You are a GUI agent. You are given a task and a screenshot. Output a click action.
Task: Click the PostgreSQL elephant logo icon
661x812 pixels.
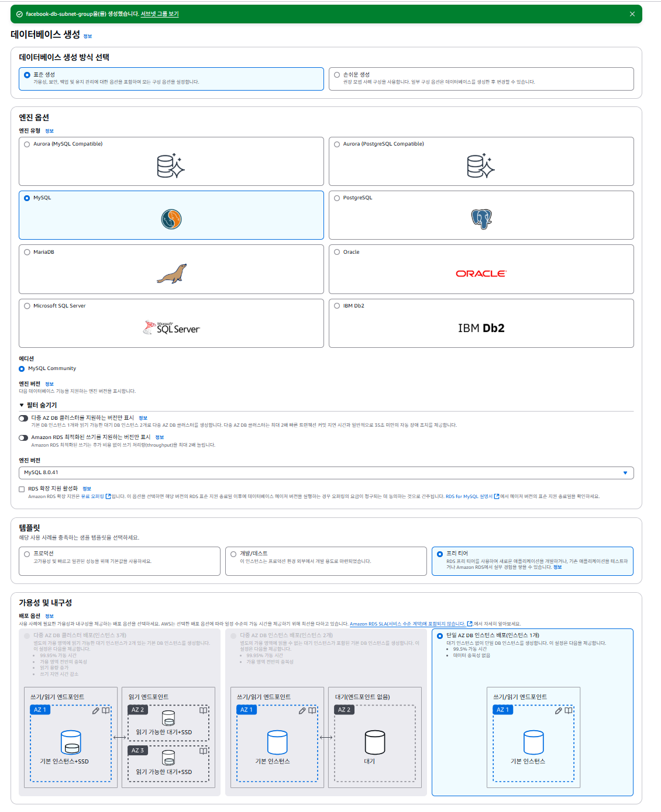(x=481, y=219)
